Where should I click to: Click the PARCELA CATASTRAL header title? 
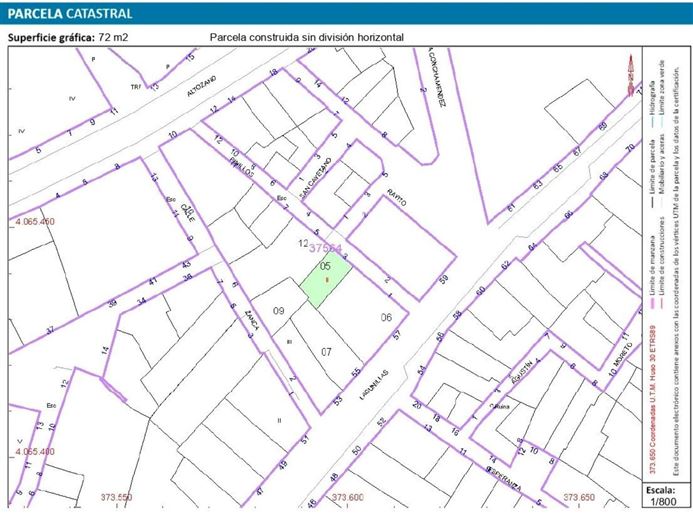tap(70, 14)
